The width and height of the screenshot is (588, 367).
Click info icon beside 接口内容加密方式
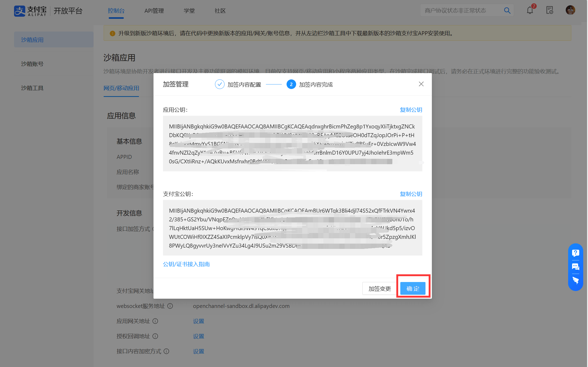[166, 351]
